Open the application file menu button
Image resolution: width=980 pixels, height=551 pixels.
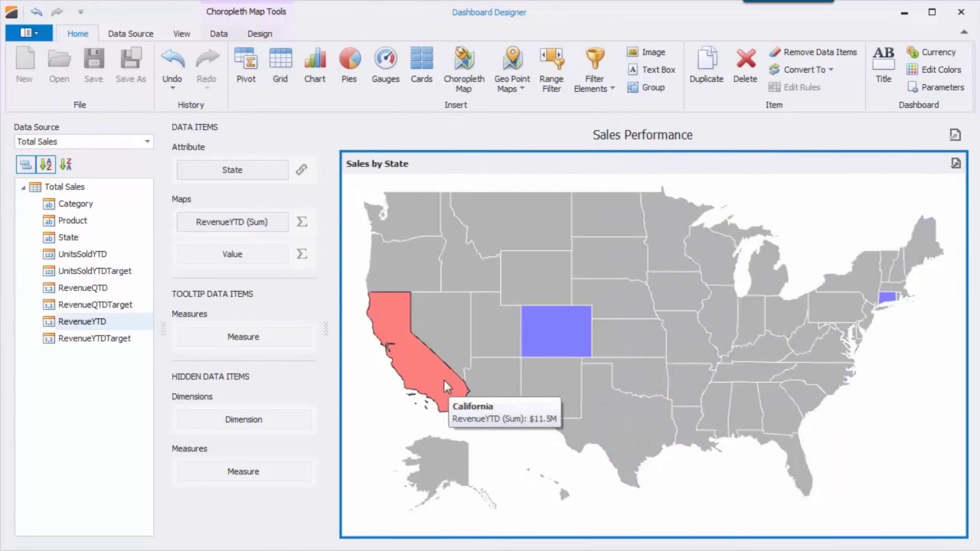pos(29,33)
